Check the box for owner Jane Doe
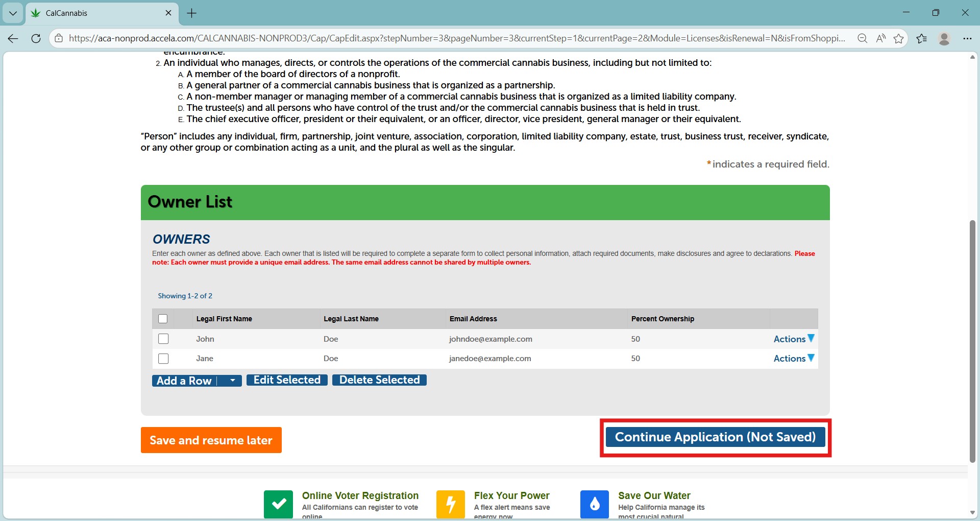 click(163, 359)
